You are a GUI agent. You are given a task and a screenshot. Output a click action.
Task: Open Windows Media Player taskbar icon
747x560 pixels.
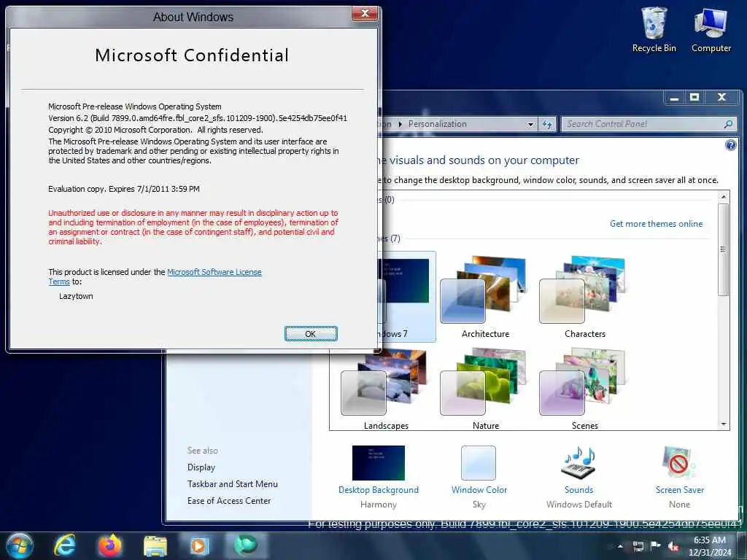click(199, 545)
